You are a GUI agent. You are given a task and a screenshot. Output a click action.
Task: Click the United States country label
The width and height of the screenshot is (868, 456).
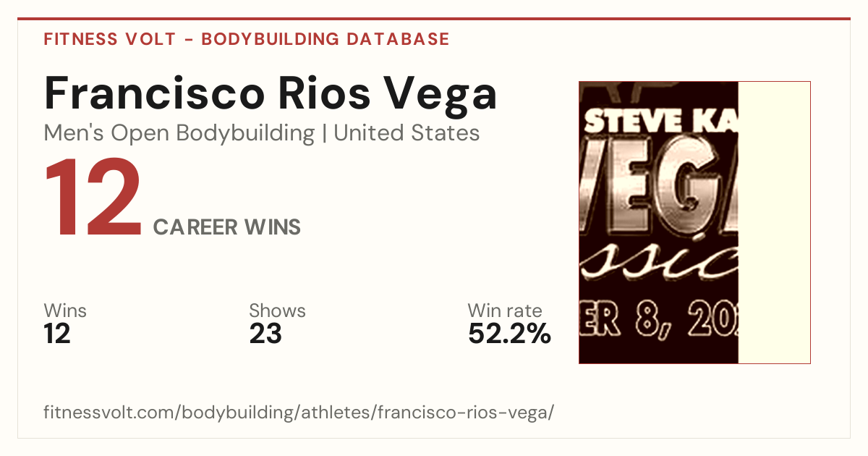[x=407, y=134]
